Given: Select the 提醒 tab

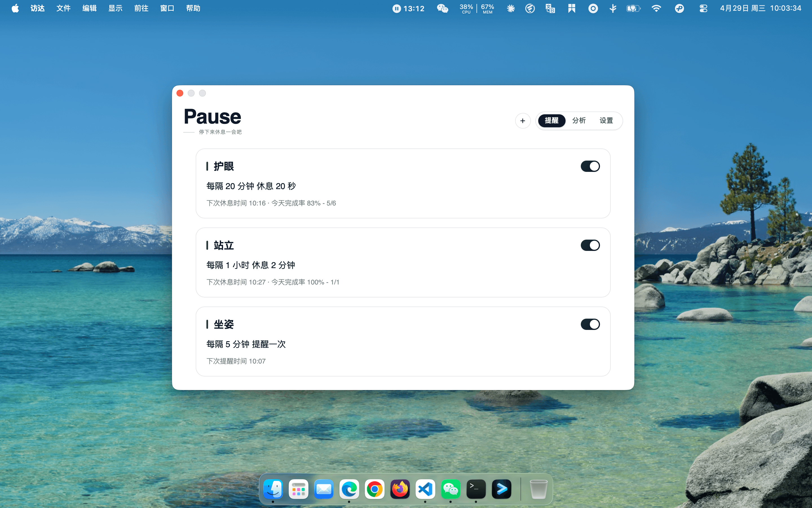Looking at the screenshot, I should (551, 121).
